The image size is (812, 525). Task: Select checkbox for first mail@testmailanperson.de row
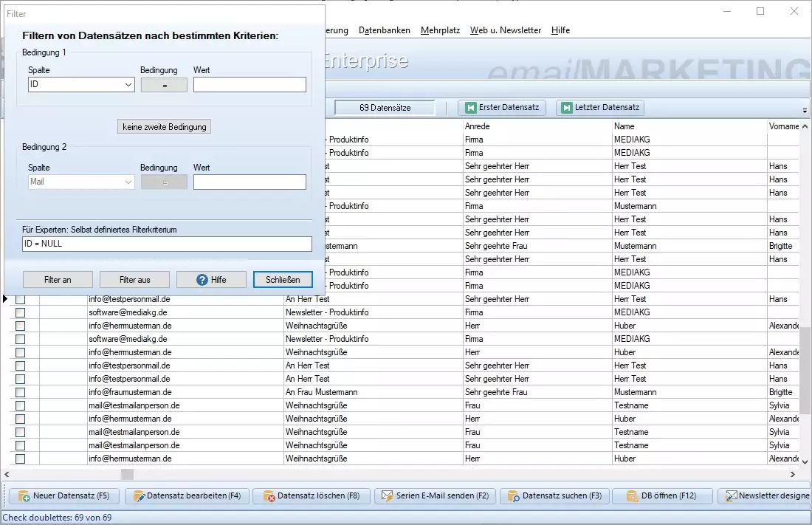pos(21,405)
